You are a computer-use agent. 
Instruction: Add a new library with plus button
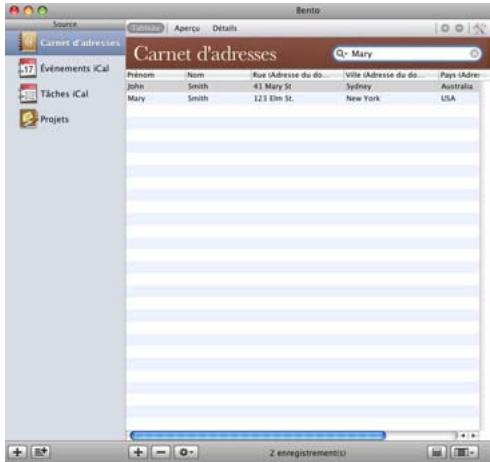(18, 452)
